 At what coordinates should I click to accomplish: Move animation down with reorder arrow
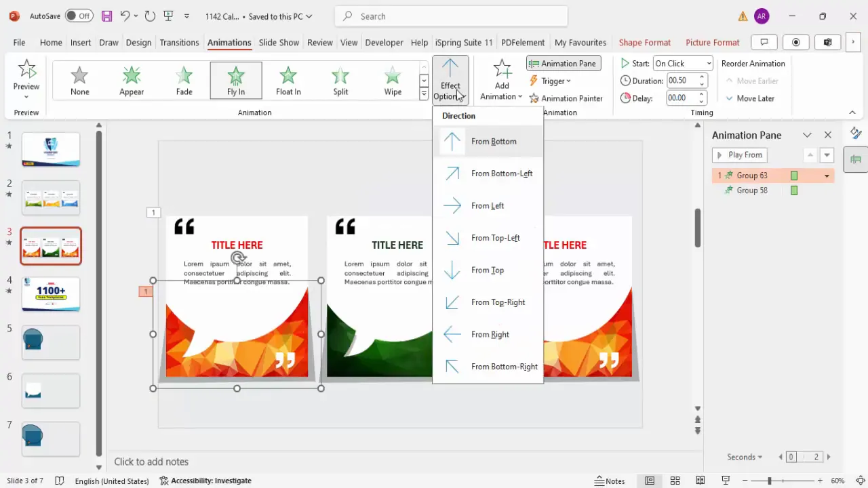coord(827,155)
